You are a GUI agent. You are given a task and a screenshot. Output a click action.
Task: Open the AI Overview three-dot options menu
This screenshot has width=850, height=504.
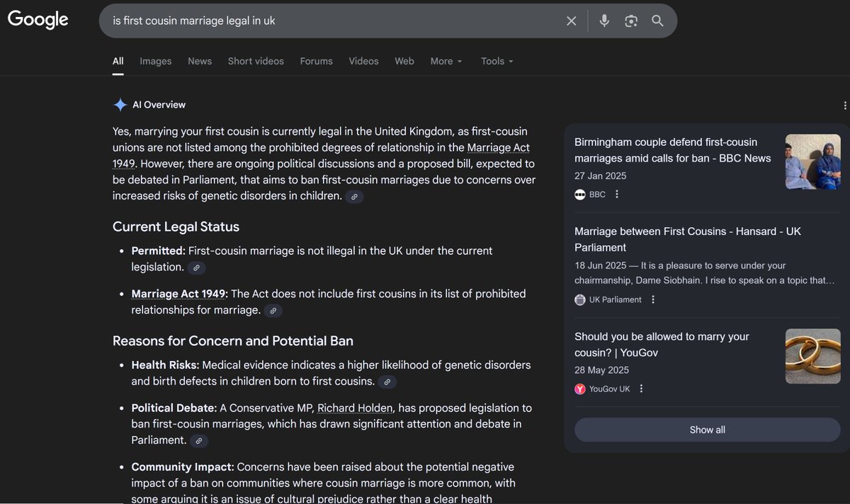(x=845, y=105)
